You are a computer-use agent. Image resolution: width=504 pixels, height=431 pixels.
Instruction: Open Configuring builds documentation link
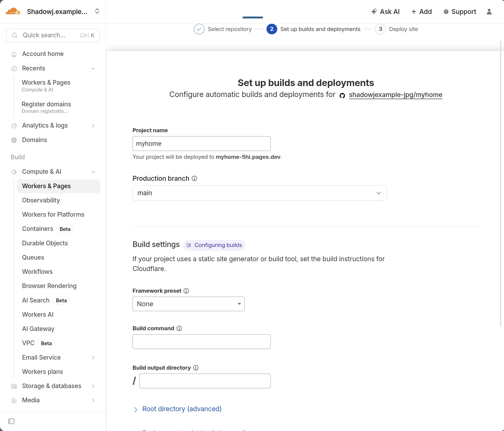[x=214, y=245]
